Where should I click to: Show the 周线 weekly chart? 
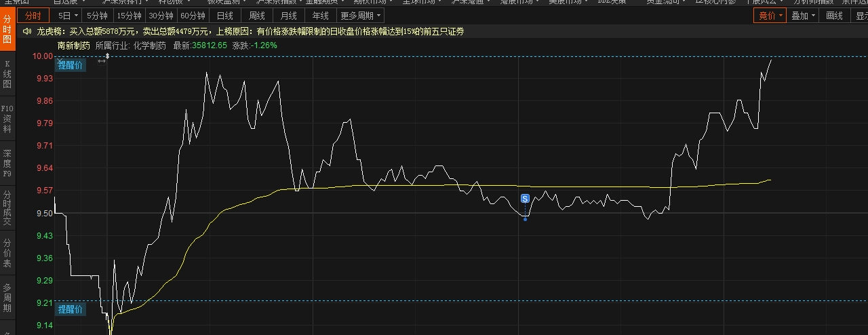pyautogui.click(x=257, y=15)
